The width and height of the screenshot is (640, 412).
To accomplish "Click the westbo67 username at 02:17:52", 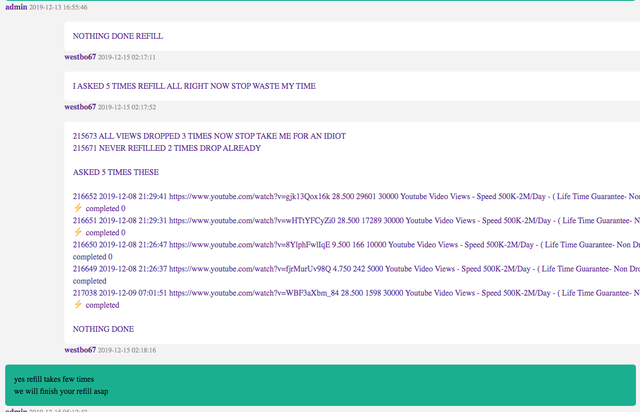I will [80, 107].
